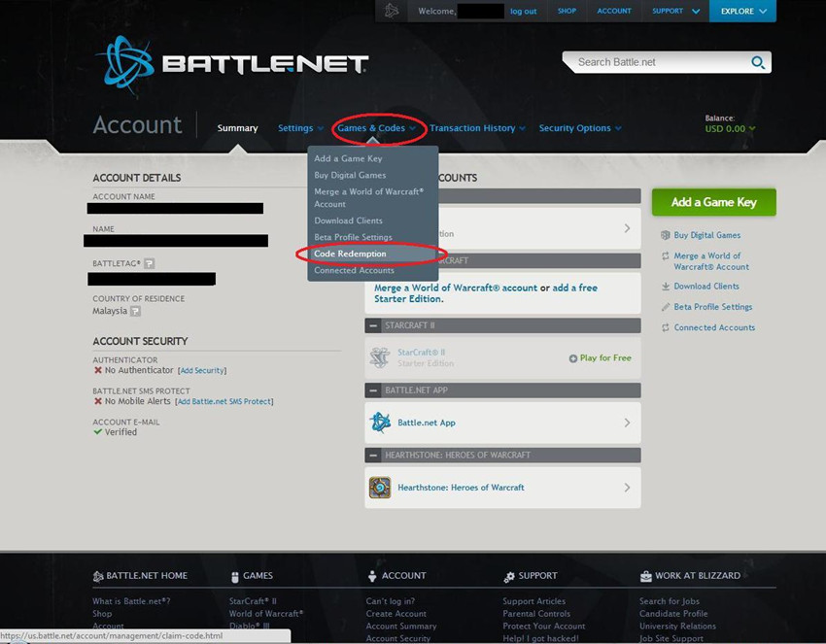Click the Merge World of Warcraft sidebar icon
The image size is (826, 644).
(666, 255)
